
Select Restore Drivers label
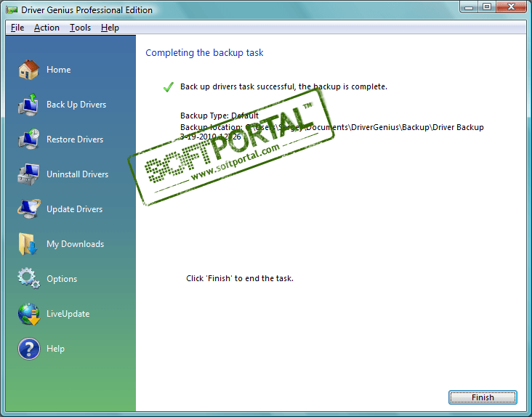point(75,139)
